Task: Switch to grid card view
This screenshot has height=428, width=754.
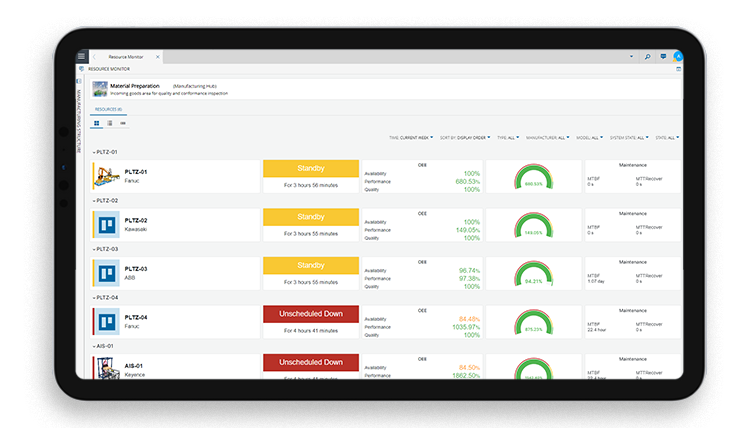Action: click(x=96, y=123)
